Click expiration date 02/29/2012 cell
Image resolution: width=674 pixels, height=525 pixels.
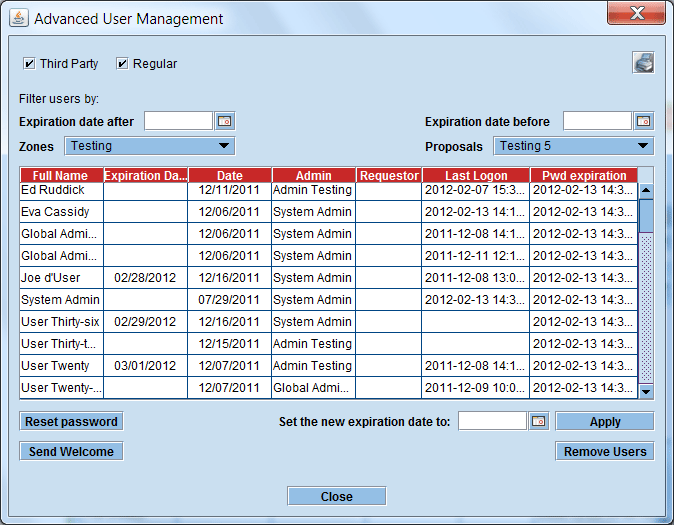145,322
